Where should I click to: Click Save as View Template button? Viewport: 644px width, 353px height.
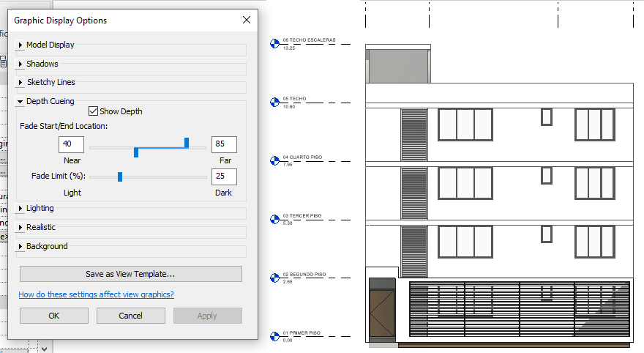130,274
